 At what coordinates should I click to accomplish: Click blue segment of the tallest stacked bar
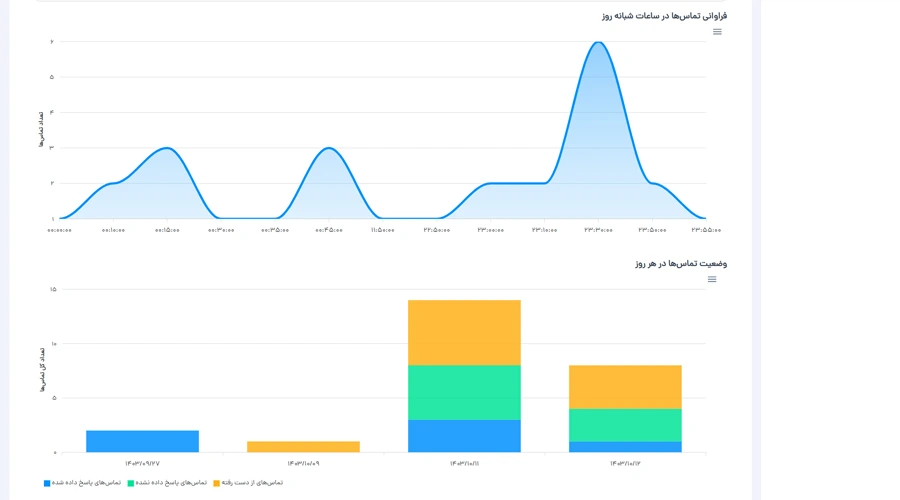[464, 436]
